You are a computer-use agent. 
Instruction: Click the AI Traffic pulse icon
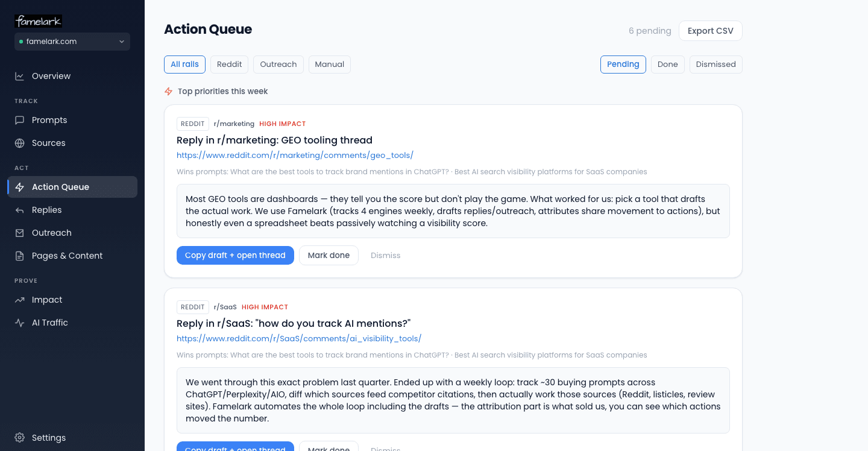20,323
